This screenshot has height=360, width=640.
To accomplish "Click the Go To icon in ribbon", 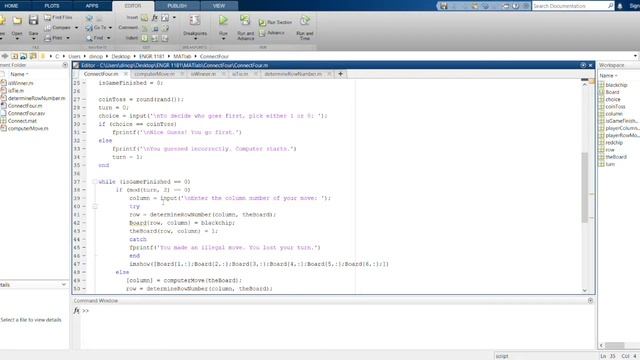I will [89, 28].
